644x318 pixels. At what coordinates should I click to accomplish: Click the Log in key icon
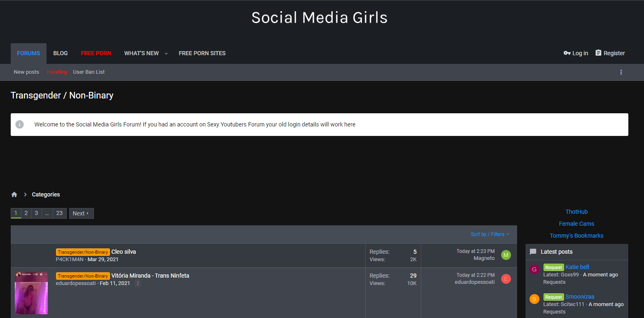567,53
